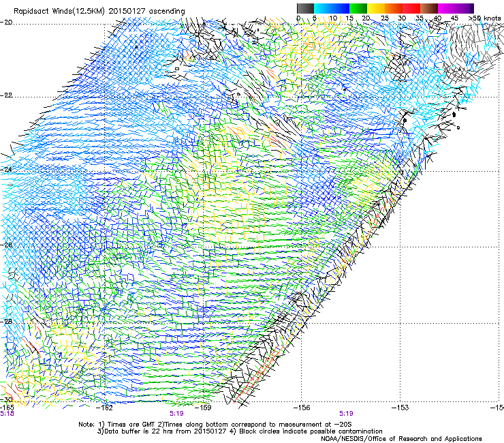504x443 pixels.
Task: Click the "-165" longitude axis label
Action: click(x=7, y=408)
